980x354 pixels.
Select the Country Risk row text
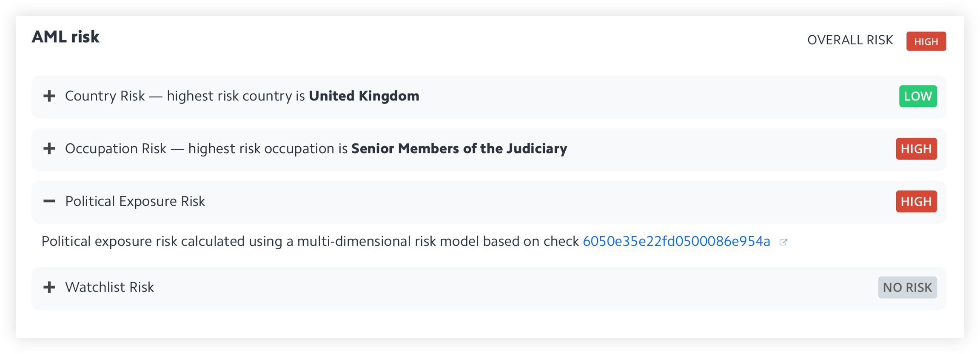click(185, 96)
